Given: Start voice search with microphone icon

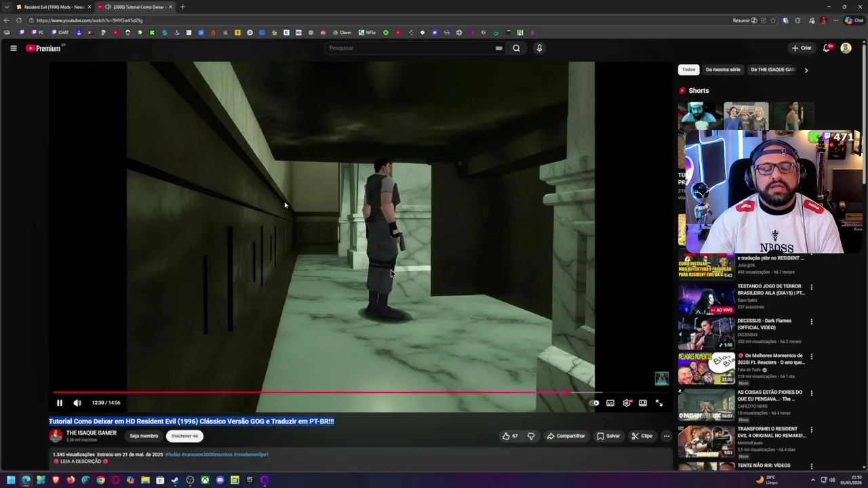Looking at the screenshot, I should click(x=539, y=48).
